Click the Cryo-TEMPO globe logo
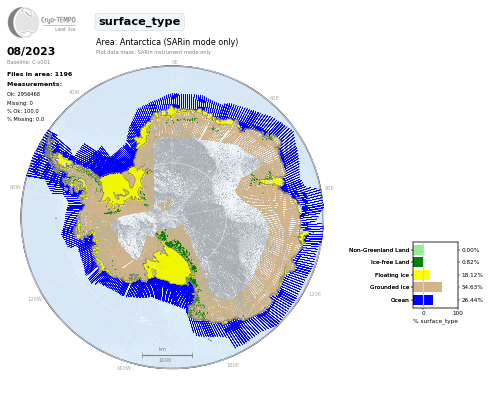492x410 pixels. [23, 22]
